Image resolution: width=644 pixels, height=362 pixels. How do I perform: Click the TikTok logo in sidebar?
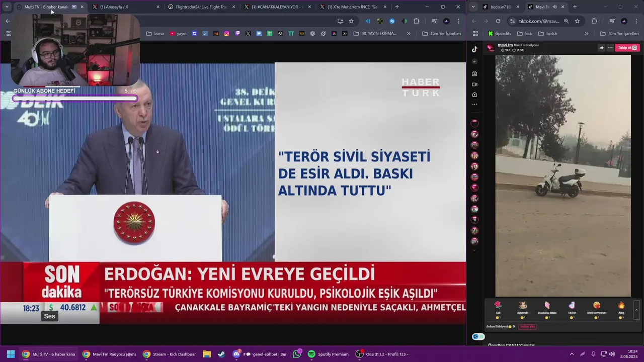[x=474, y=49]
